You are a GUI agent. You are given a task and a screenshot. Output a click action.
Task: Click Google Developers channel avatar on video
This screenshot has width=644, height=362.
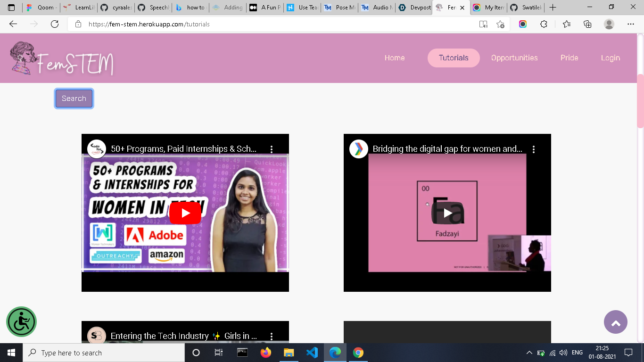pyautogui.click(x=359, y=149)
